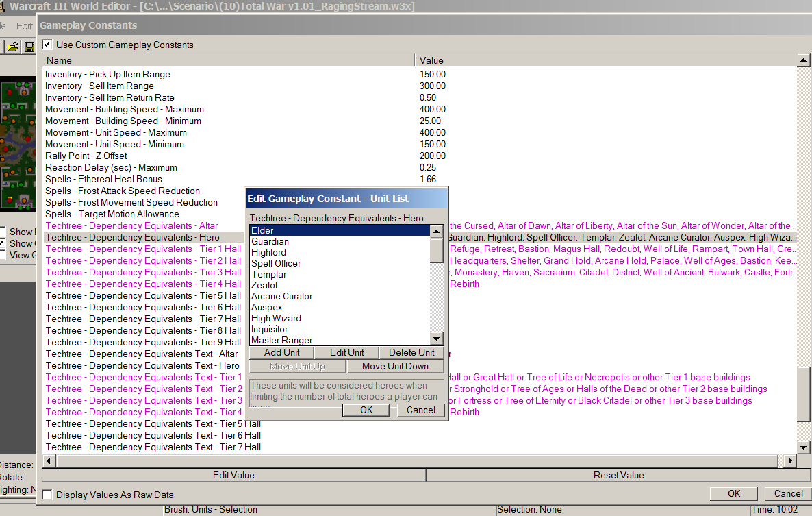Select Guardian in the unit list
The image size is (812, 516).
pos(340,241)
